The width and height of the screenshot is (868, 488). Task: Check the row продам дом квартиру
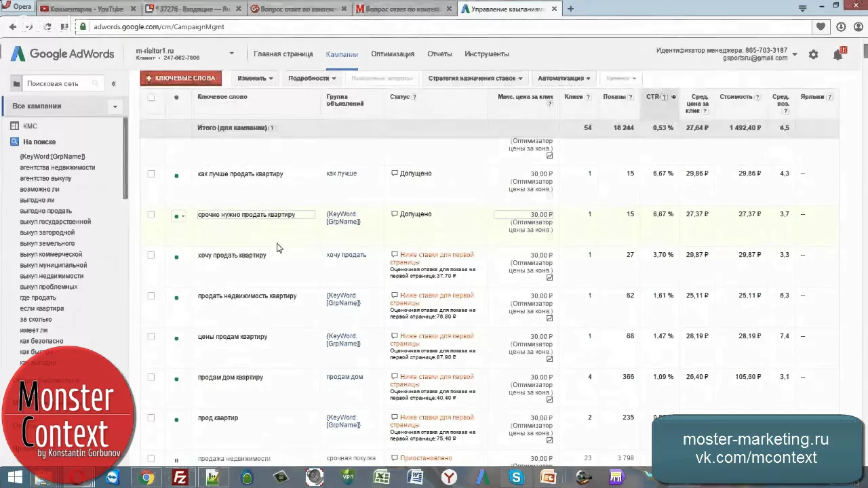151,377
